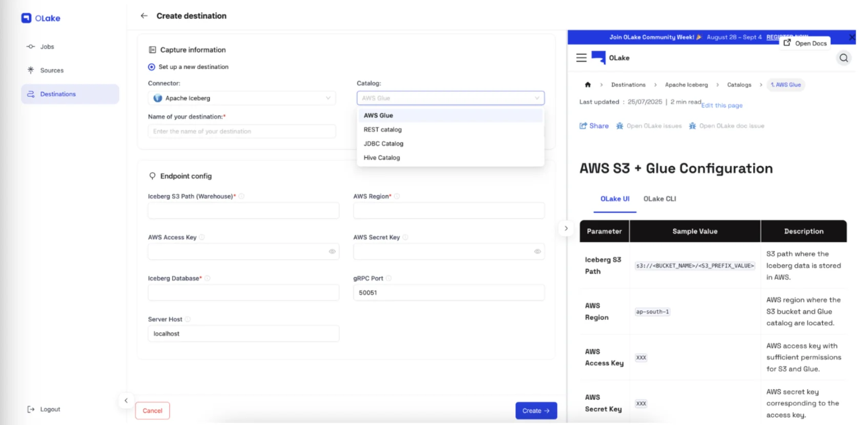Go to Sources in the sidebar

click(52, 71)
